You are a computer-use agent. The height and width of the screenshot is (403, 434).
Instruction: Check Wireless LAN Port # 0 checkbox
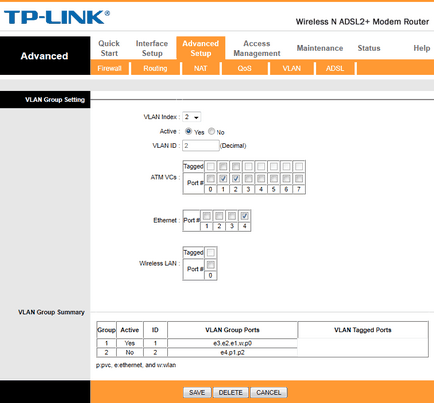[x=210, y=265]
